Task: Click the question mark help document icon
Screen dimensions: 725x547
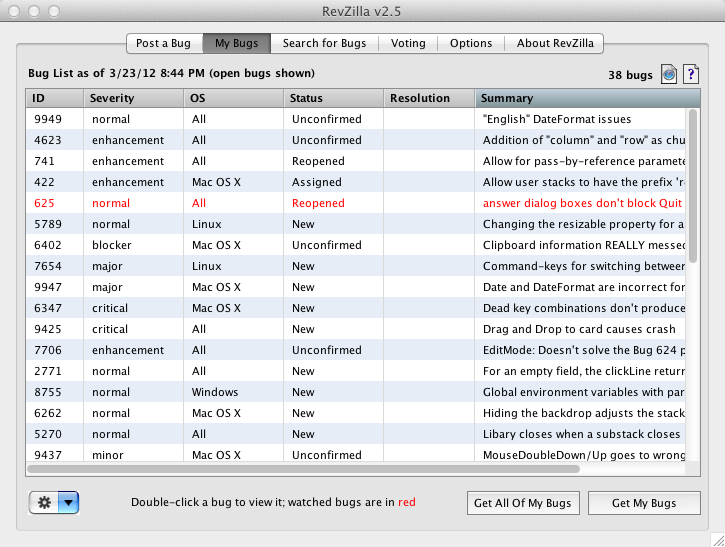Action: tap(690, 75)
